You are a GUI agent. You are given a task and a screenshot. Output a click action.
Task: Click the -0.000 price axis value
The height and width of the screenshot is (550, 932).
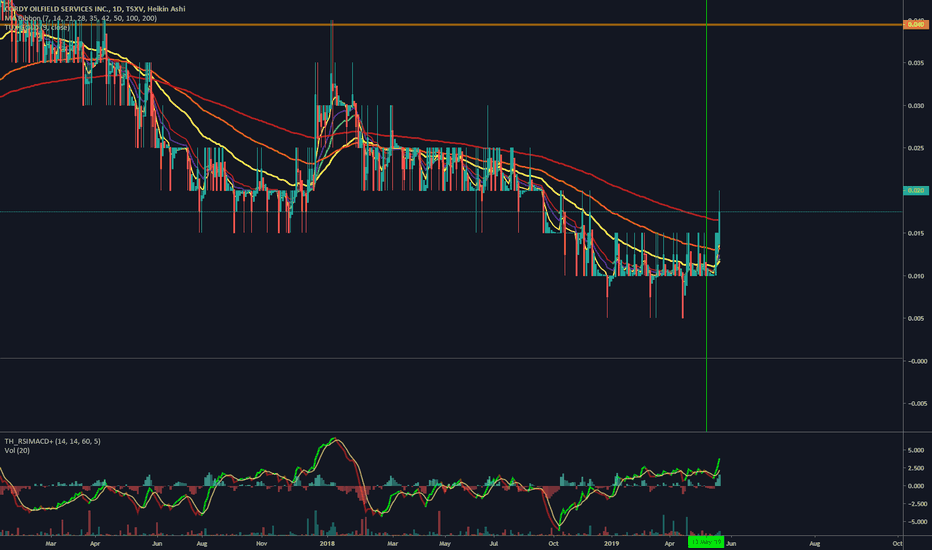tap(915, 361)
